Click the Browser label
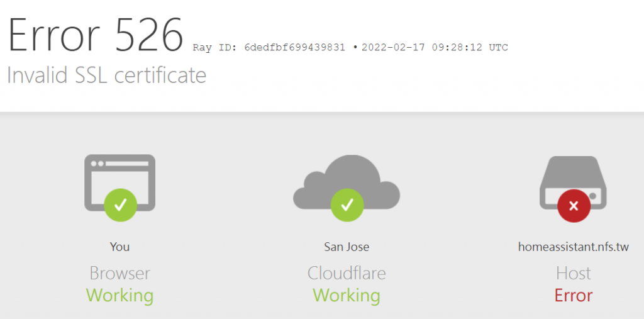 (119, 273)
